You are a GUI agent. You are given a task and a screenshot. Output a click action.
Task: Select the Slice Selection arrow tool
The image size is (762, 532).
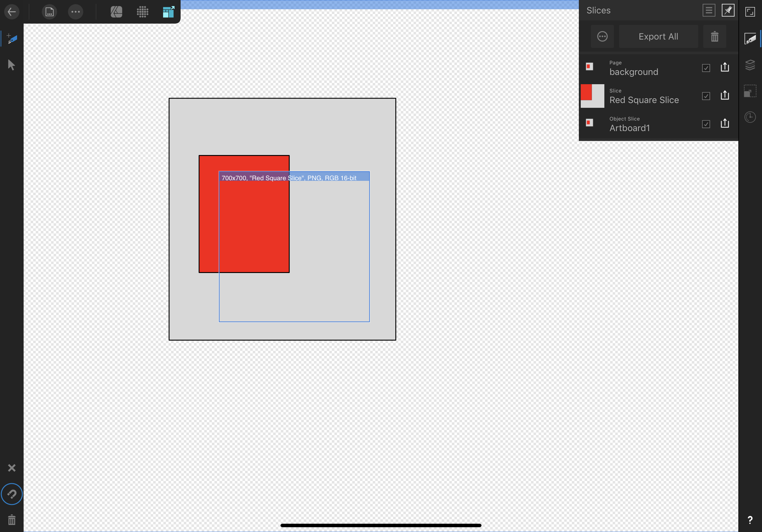[x=11, y=65]
